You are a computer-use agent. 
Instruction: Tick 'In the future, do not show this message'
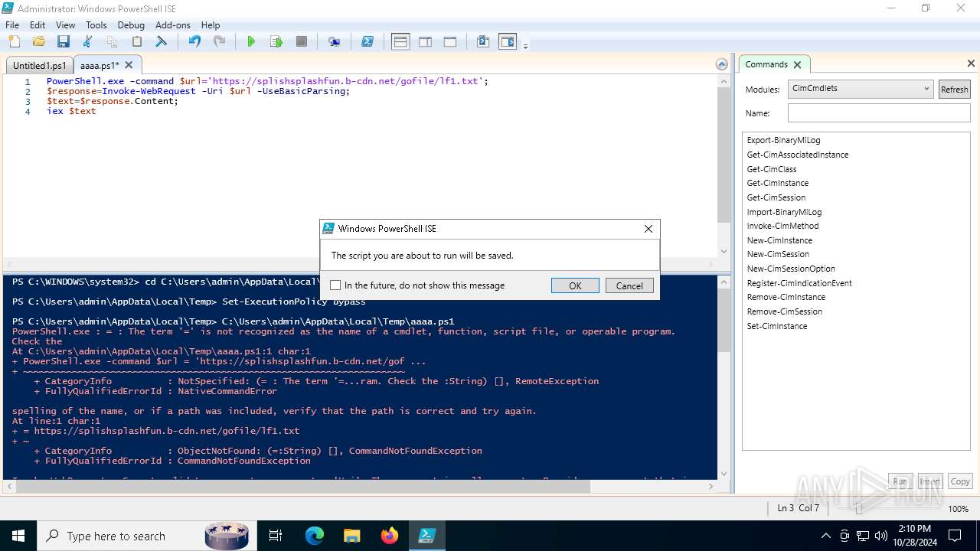pyautogui.click(x=335, y=285)
